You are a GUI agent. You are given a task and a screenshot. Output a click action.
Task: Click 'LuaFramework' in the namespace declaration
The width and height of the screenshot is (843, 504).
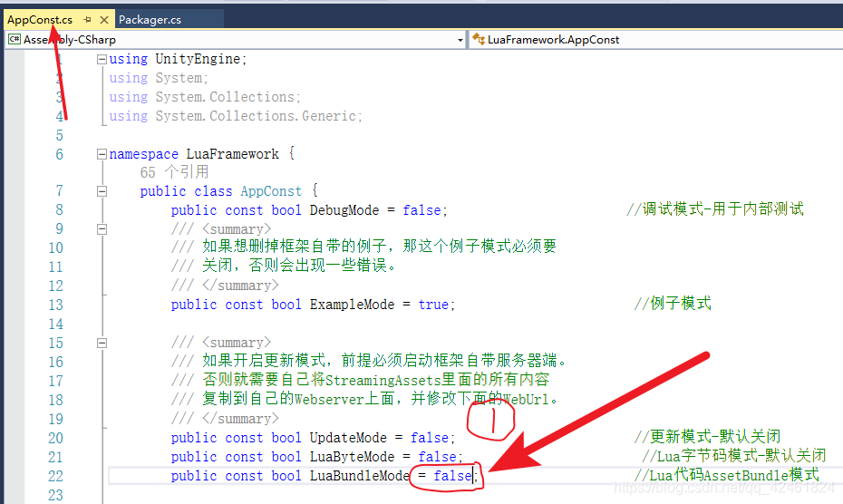coord(232,154)
